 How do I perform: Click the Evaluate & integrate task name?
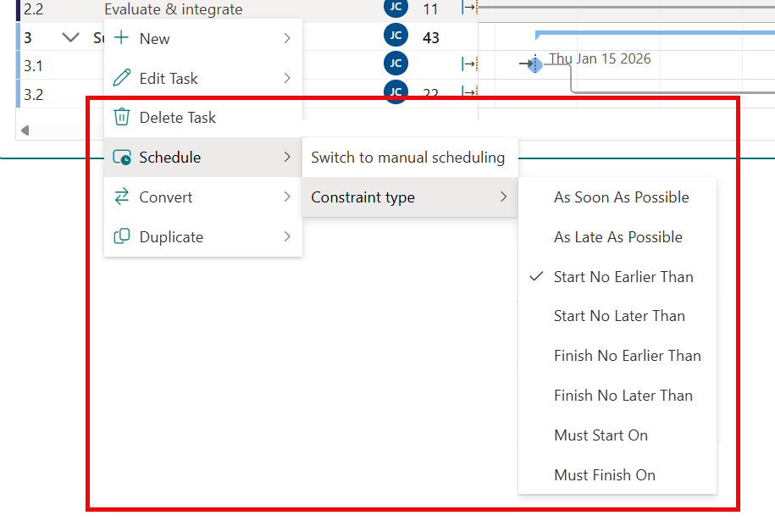click(173, 9)
